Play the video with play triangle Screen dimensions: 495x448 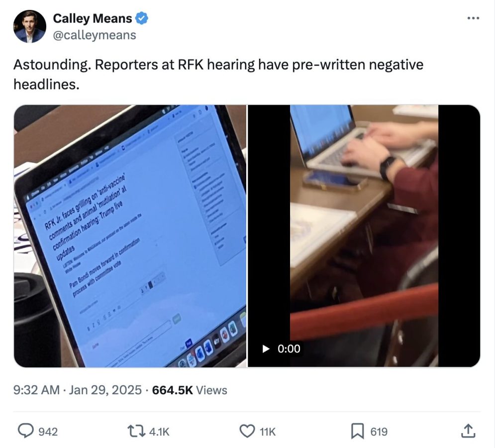tap(266, 348)
